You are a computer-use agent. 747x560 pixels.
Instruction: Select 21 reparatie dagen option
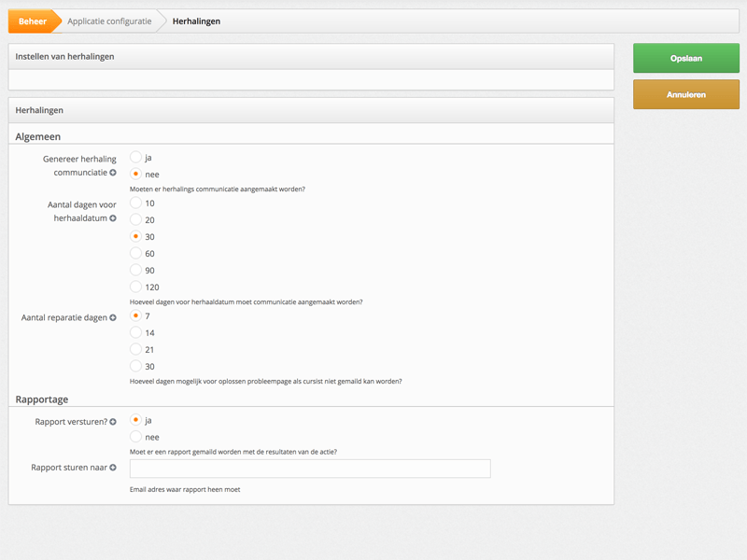(x=135, y=349)
